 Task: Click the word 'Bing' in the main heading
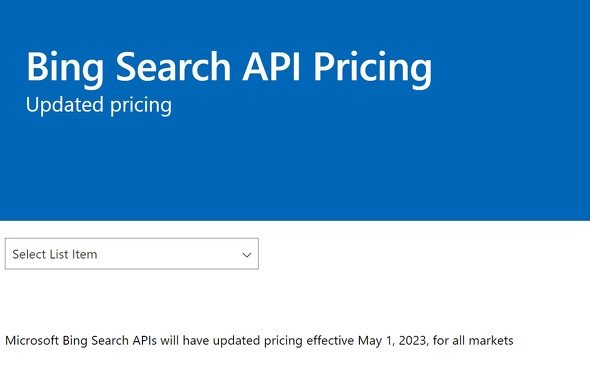coord(65,68)
